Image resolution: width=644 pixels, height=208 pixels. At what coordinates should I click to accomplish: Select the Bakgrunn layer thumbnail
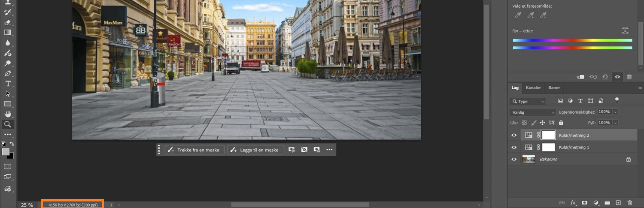pyautogui.click(x=529, y=159)
